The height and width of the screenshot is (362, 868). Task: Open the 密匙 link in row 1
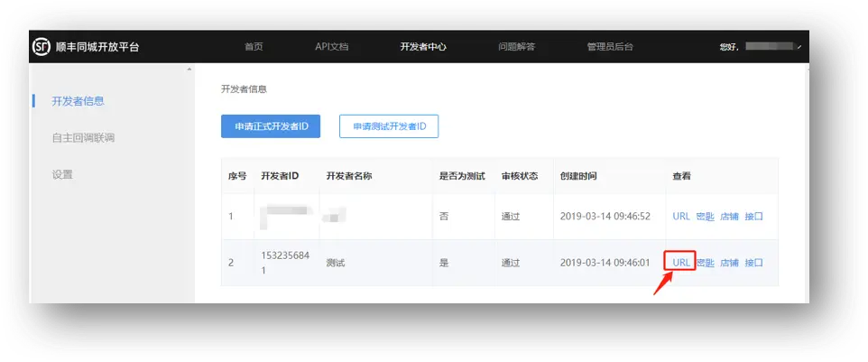click(706, 217)
